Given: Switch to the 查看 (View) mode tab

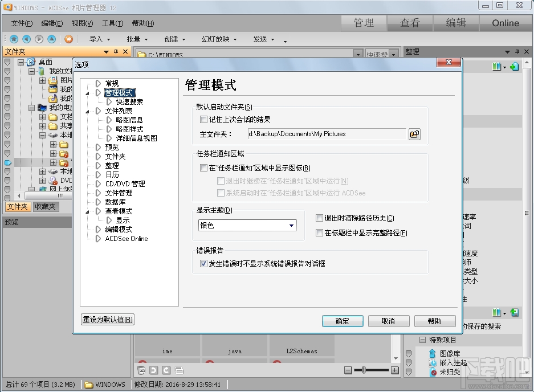Looking at the screenshot, I should click(410, 23).
